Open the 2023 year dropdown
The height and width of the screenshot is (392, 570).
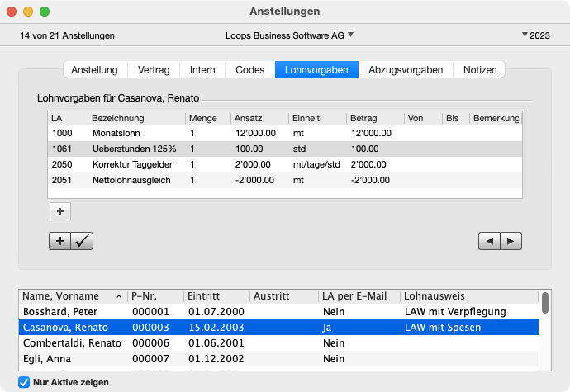(536, 35)
